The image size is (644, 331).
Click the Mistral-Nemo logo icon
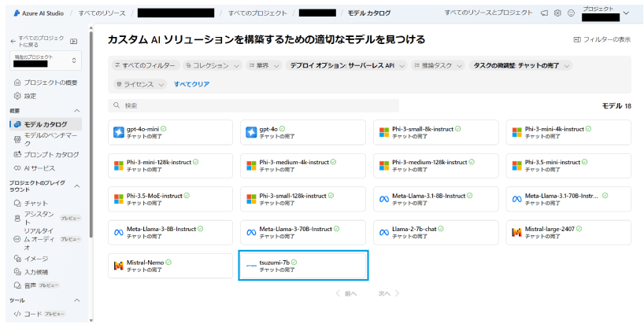coord(119,266)
